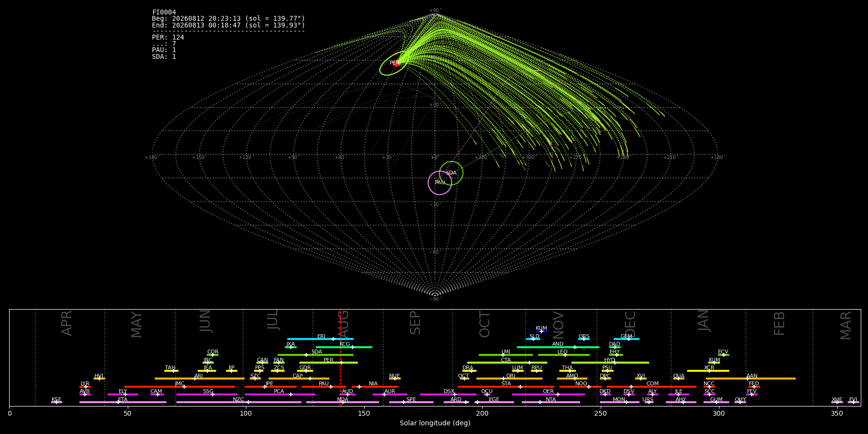The width and height of the screenshot is (868, 434).
Task: Click the ORI orange shower bar
Action: pyautogui.click(x=509, y=379)
